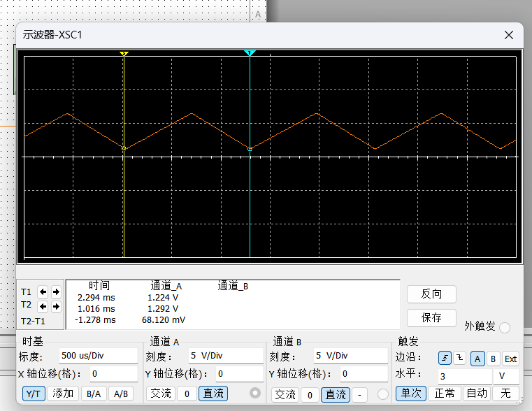532x411 pixels.
Task: Click channel A value 1.224 V
Action: pos(163,298)
